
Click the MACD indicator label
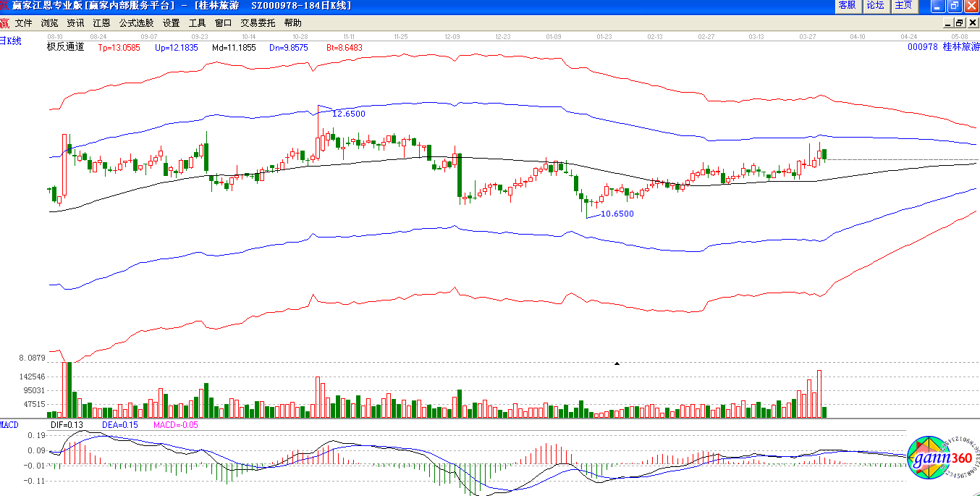click(x=9, y=424)
